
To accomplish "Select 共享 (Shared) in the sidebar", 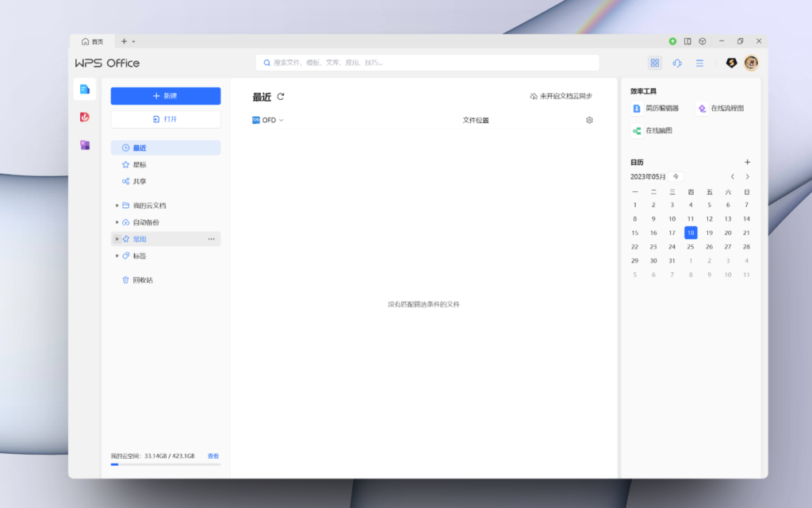I will point(136,181).
